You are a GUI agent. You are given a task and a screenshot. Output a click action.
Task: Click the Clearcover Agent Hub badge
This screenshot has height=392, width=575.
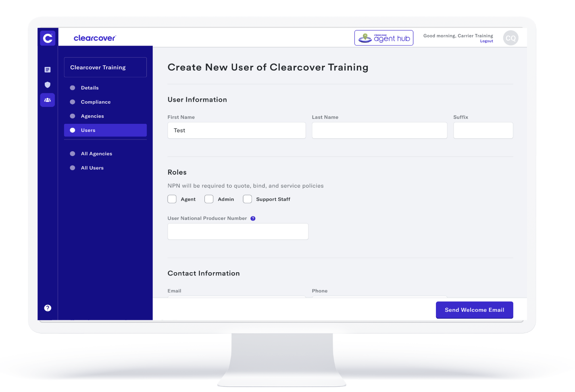383,38
